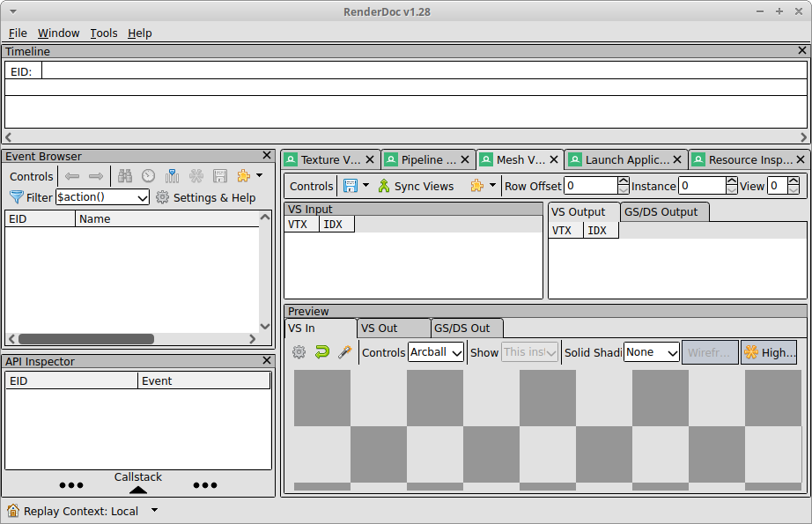The image size is (812, 524).
Task: Select the GS/DS Out preview tab
Action: [467, 328]
